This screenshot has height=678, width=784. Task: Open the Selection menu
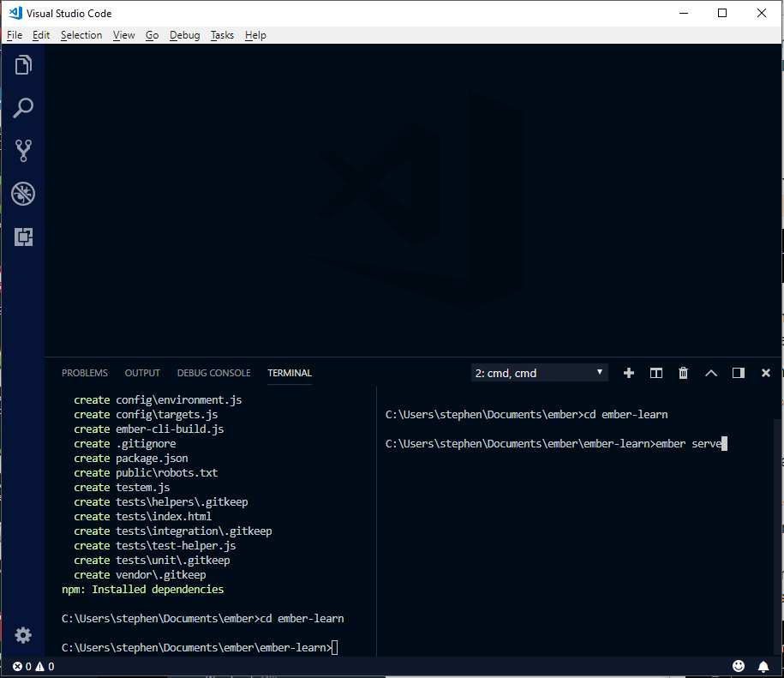point(81,35)
